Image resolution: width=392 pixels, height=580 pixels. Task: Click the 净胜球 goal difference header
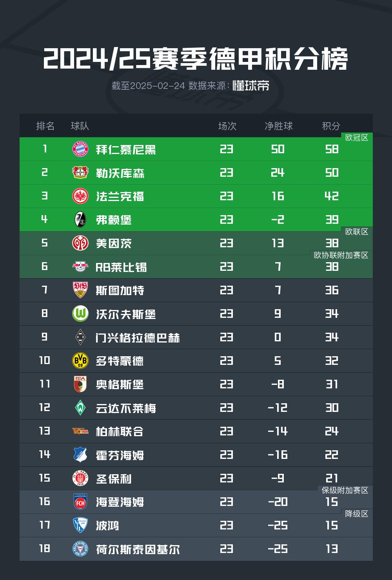pyautogui.click(x=279, y=126)
